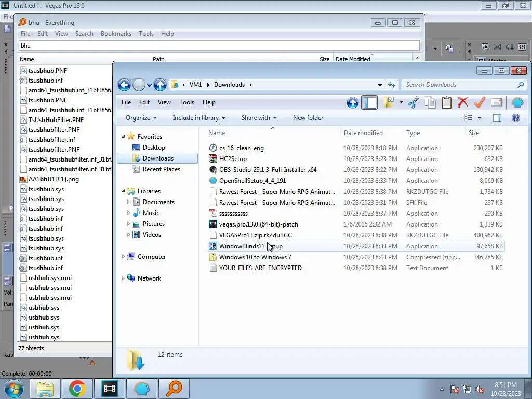Switch to Vegas Pro taskbar button

[x=109, y=389]
